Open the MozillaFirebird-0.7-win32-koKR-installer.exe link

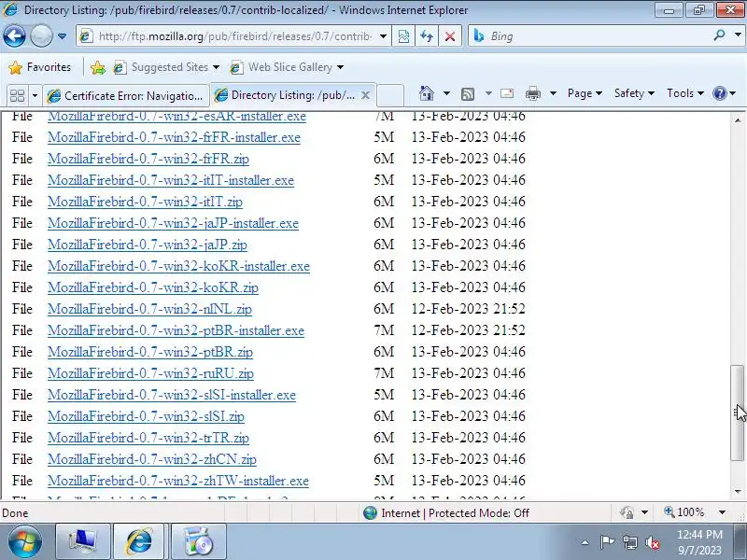pos(178,266)
